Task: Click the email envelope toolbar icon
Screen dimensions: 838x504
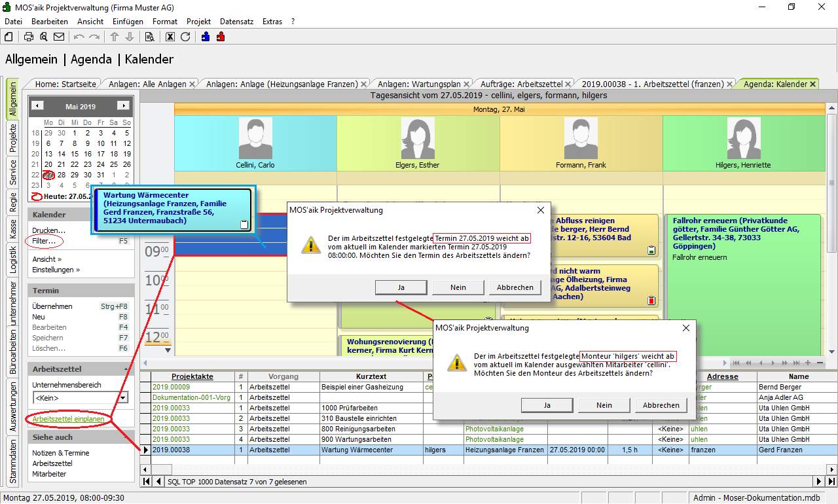Action: click(x=59, y=37)
